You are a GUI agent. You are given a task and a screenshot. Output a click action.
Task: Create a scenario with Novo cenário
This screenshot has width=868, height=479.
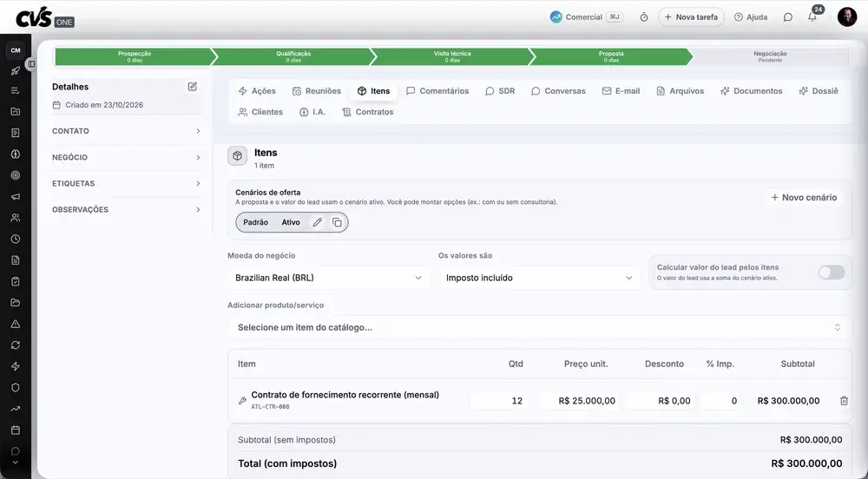coord(804,198)
